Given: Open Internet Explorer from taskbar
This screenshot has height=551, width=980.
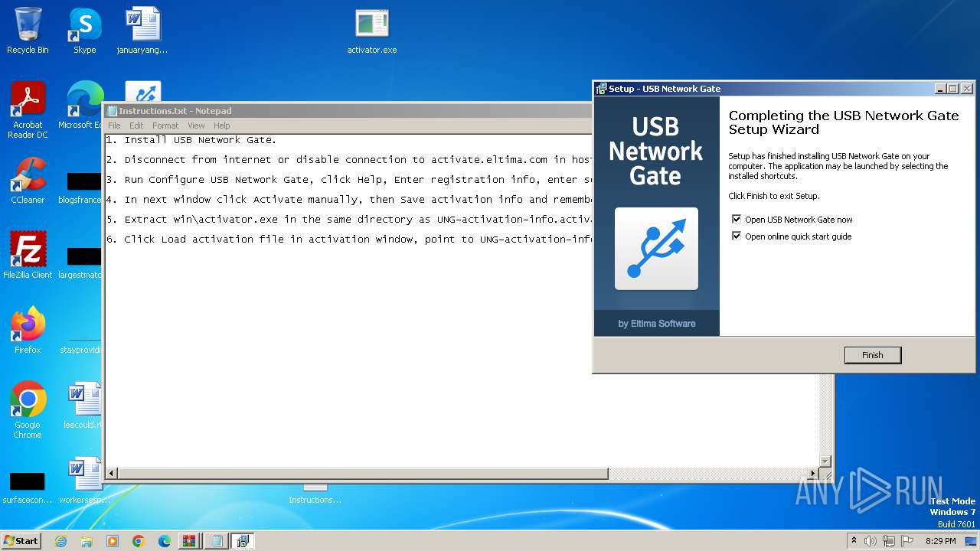Looking at the screenshot, I should [x=60, y=541].
